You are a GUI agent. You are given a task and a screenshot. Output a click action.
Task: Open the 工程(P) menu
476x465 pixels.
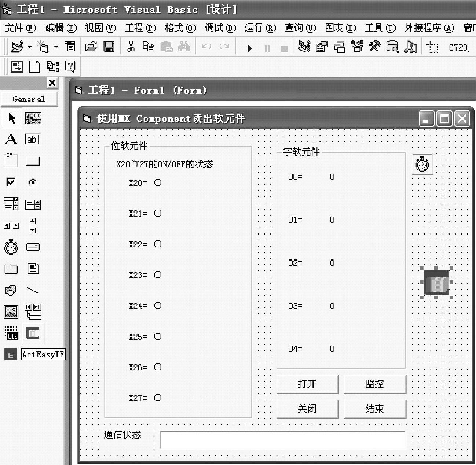point(140,28)
